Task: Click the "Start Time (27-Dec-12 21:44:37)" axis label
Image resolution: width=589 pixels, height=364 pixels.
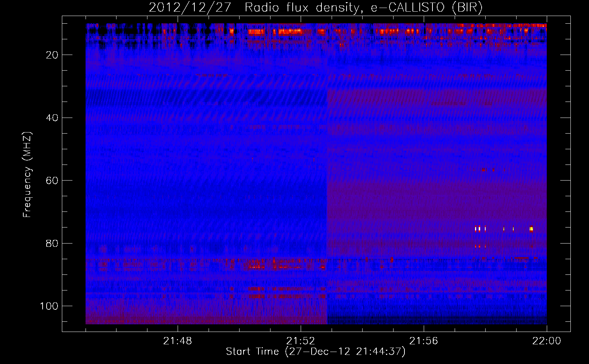Action: 316,352
